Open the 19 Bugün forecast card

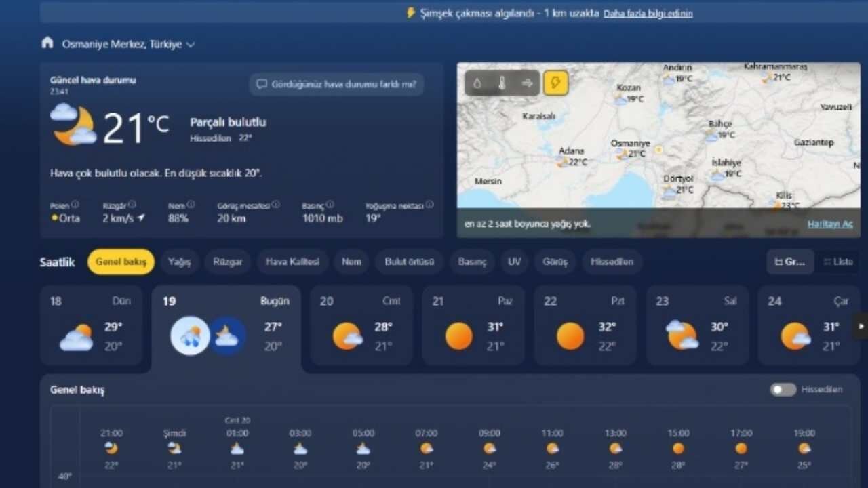click(x=226, y=327)
